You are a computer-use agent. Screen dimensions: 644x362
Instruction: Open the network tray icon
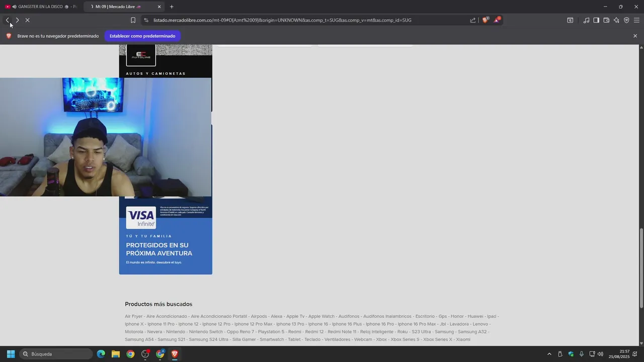(x=592, y=354)
